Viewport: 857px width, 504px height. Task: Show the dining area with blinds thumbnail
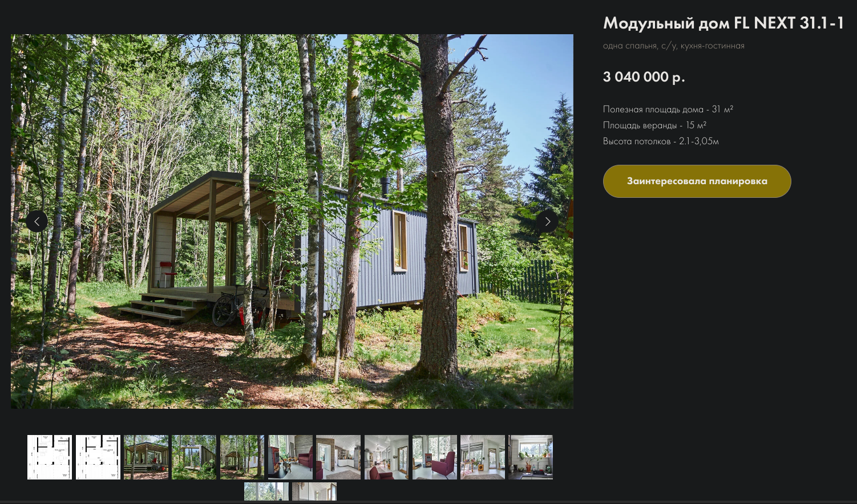coord(483,457)
